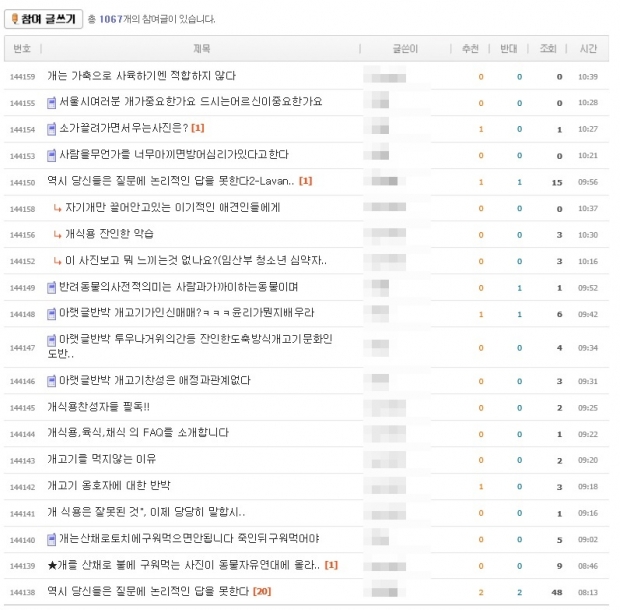Click mobile post icon in row 144154
Viewport: 620px width, 610px height.
tap(51, 129)
